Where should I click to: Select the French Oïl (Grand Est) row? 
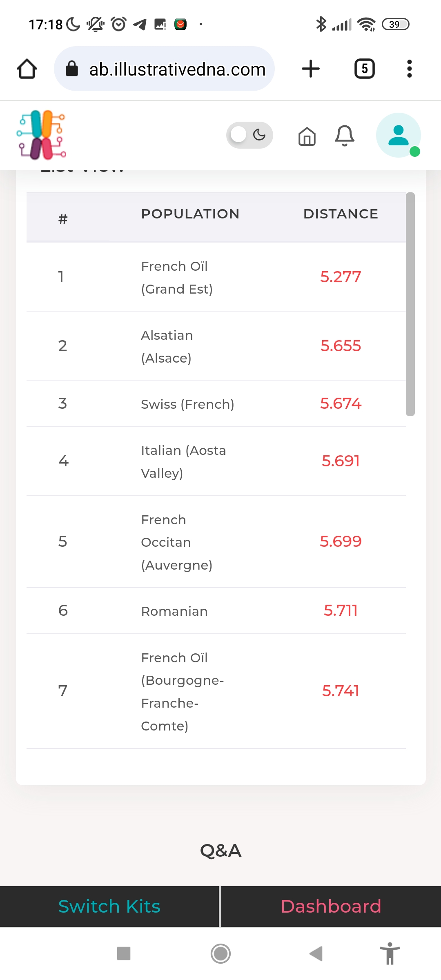216,277
